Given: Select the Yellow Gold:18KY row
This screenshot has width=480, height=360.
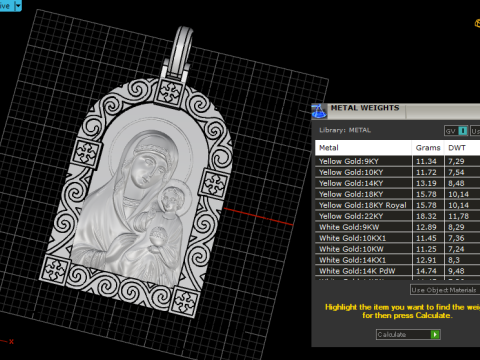Looking at the screenshot, I should 398,194.
